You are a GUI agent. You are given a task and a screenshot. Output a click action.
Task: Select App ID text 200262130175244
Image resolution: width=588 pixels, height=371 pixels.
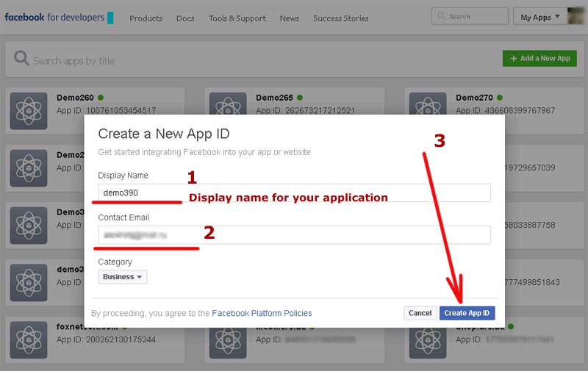point(121,339)
